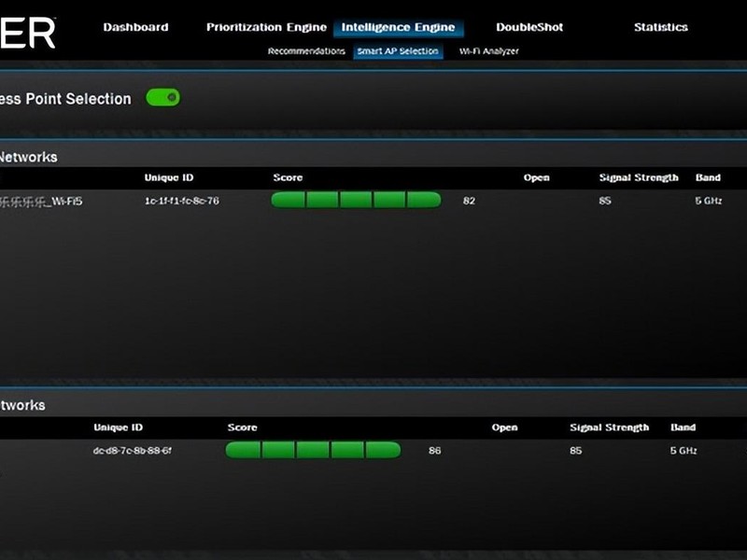Click the green score bar for score 82
Viewport: 747px width, 560px height.
tap(356, 200)
